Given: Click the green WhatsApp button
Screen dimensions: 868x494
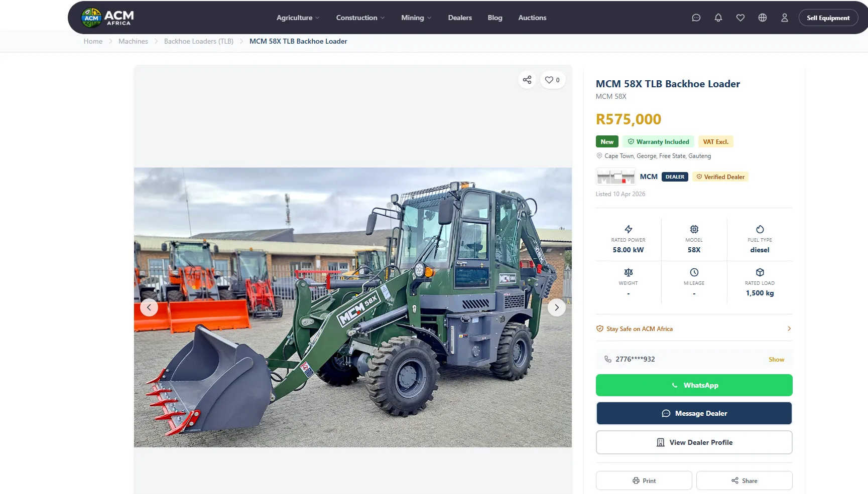Looking at the screenshot, I should pos(694,385).
